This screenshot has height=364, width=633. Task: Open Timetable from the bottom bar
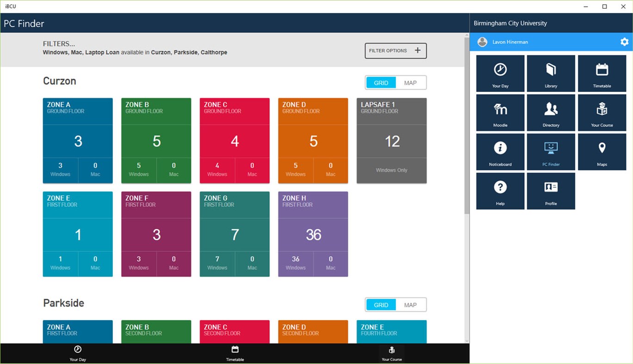point(235,353)
